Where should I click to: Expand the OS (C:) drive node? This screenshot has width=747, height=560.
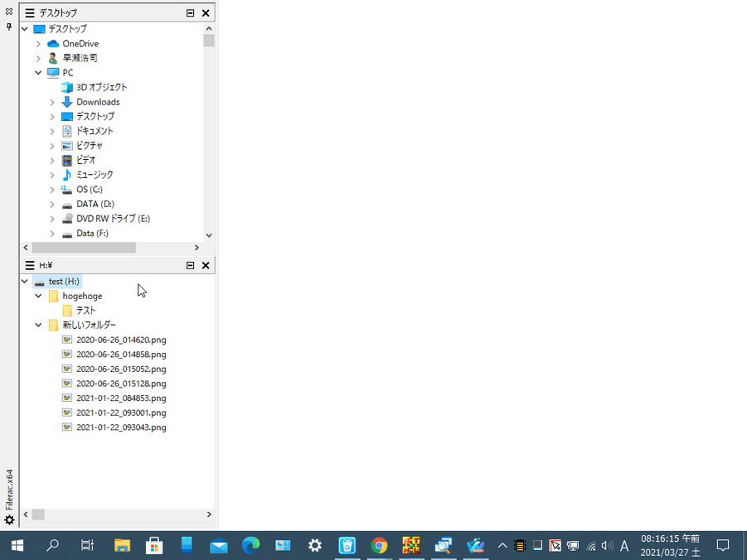tap(52, 190)
